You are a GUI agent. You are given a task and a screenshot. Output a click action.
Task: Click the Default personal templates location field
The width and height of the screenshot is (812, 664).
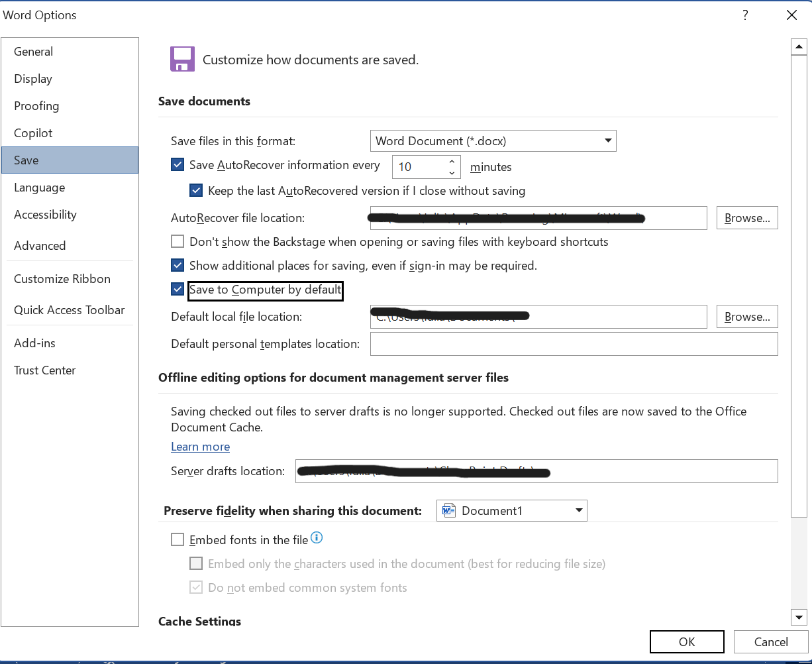click(x=573, y=344)
